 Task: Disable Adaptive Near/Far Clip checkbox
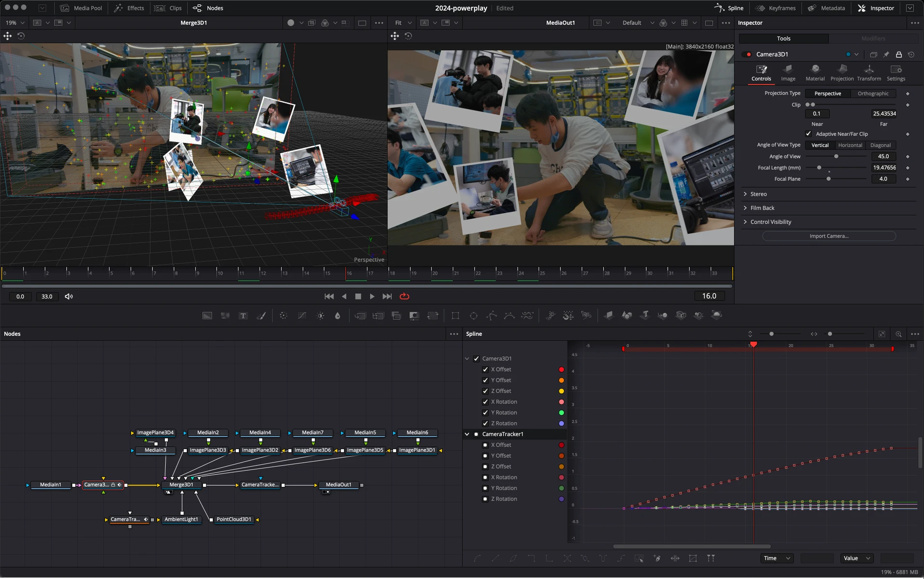coord(809,134)
